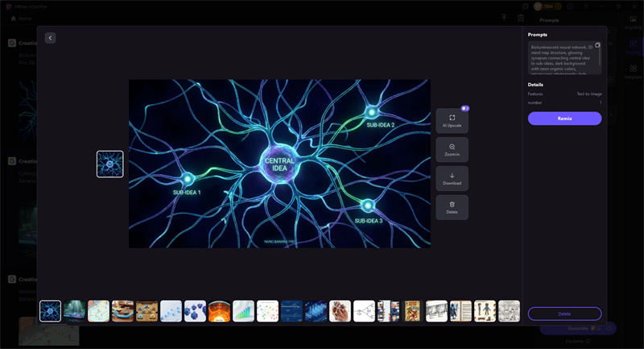Click the purple Remix button
644x349 pixels.
coord(565,118)
